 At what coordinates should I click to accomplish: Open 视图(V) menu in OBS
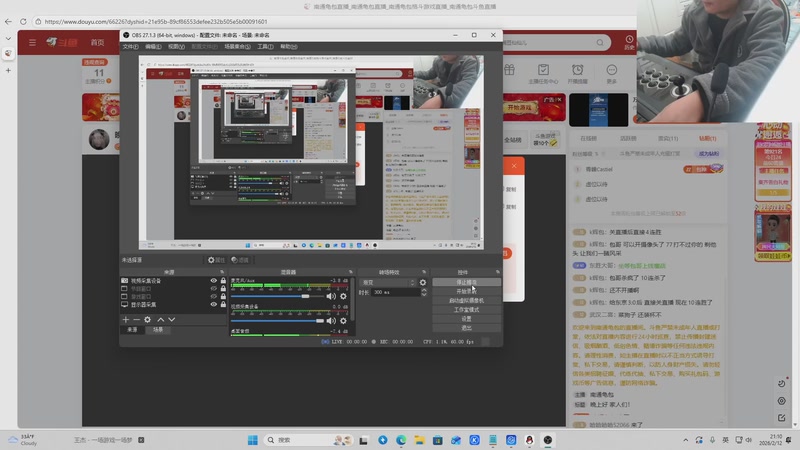pyautogui.click(x=176, y=46)
